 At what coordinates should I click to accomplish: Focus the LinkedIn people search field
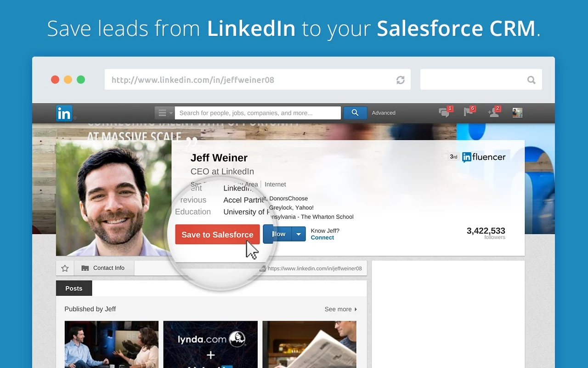tap(258, 113)
